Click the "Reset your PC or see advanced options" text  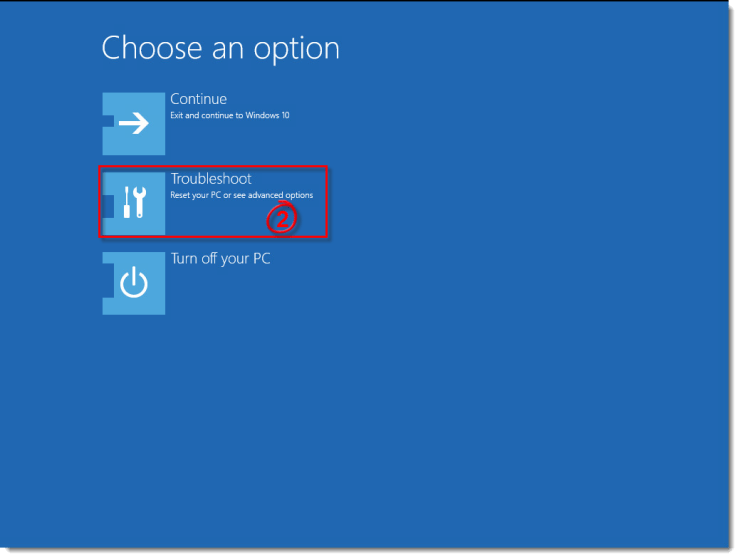point(241,195)
